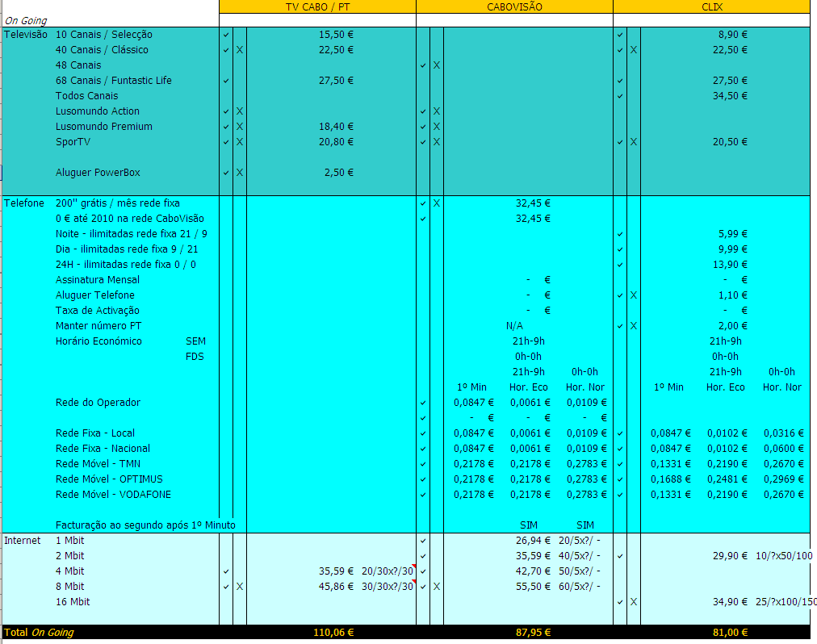Click the Internet section label
This screenshot has height=644, width=817.
pos(23,541)
